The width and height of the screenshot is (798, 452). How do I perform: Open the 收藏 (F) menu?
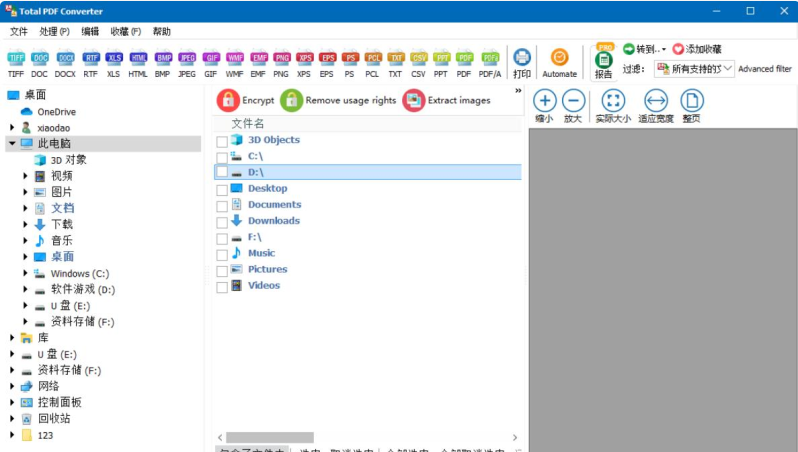point(126,32)
